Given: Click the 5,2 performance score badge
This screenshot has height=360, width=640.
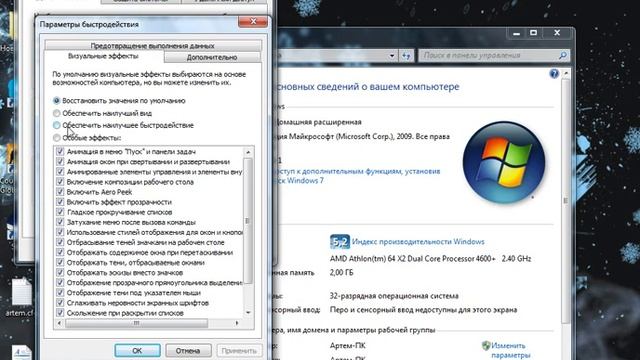Looking at the screenshot, I should (x=340, y=242).
